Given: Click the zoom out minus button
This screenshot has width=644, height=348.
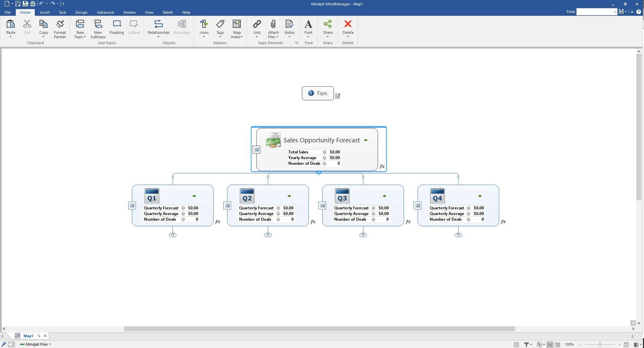Looking at the screenshot, I should click(x=580, y=345).
